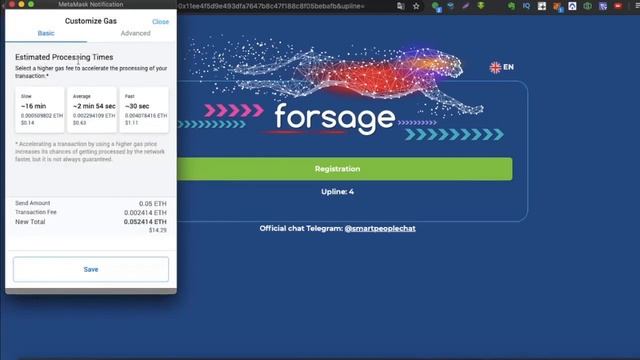The width and height of the screenshot is (640, 360).
Task: Open the IQ browser extension
Action: pyautogui.click(x=526, y=6)
